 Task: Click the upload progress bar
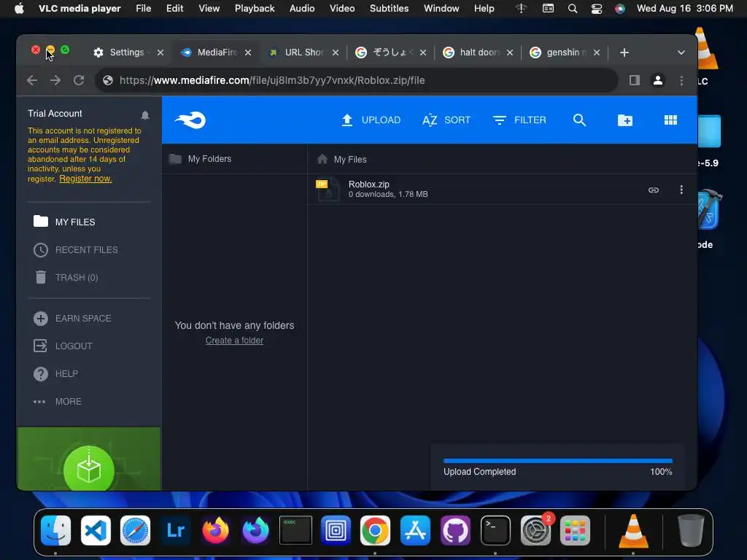pyautogui.click(x=558, y=461)
